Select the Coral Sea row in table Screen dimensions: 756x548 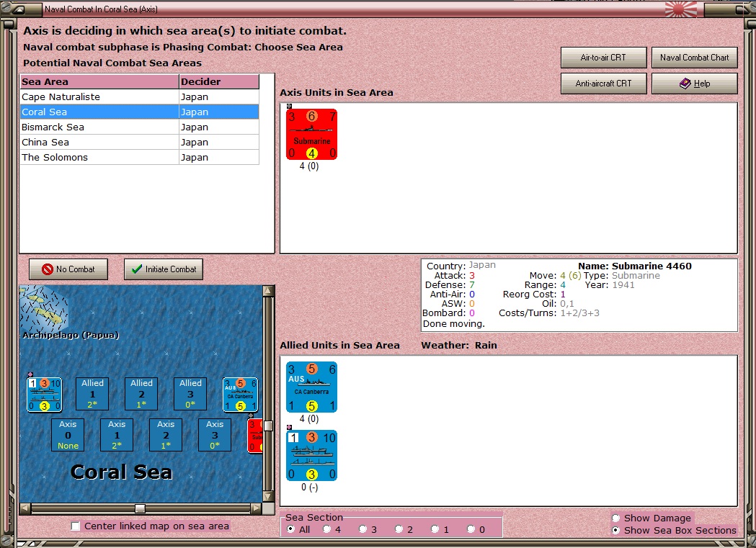pos(139,112)
